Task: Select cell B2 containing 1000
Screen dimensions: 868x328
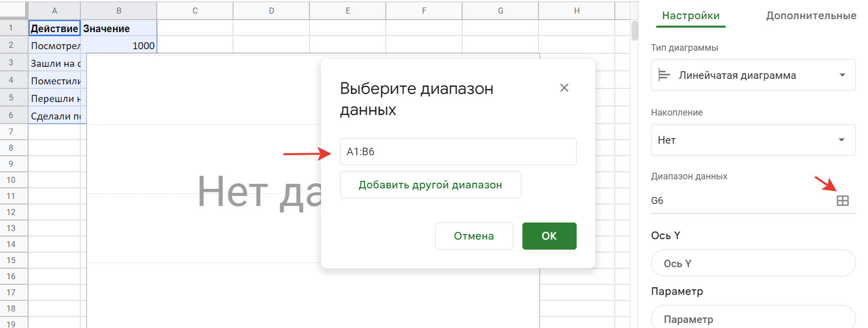Action: point(119,46)
